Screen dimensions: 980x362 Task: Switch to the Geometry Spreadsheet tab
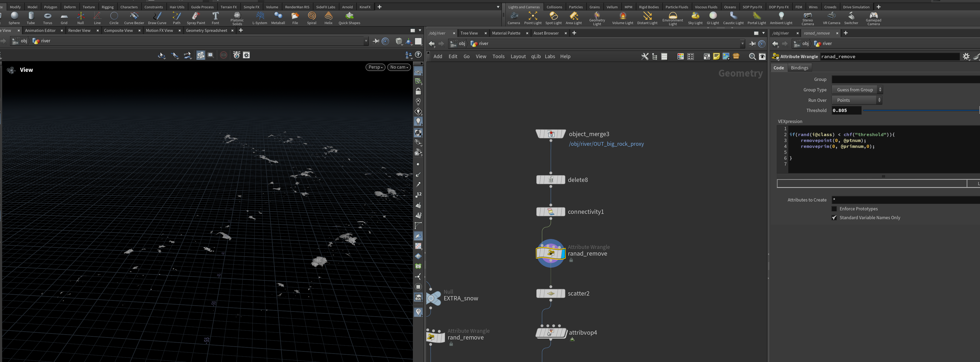(x=206, y=31)
